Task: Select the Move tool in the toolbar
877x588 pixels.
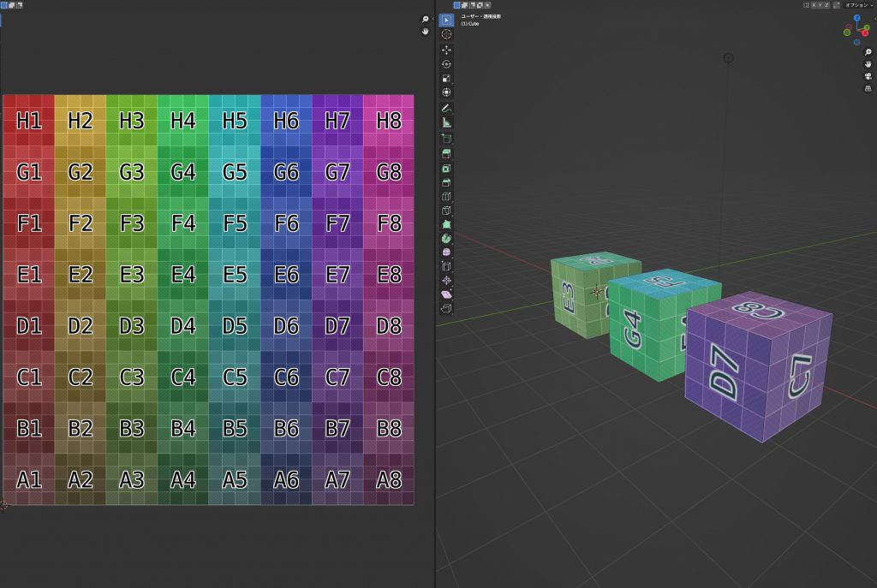Action: 444,49
